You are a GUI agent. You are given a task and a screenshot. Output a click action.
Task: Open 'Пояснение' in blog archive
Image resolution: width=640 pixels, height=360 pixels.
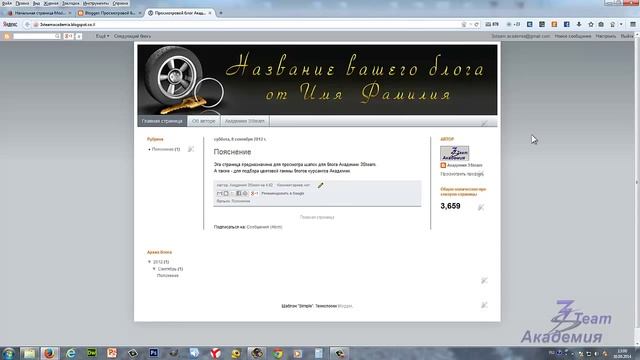tap(168, 276)
